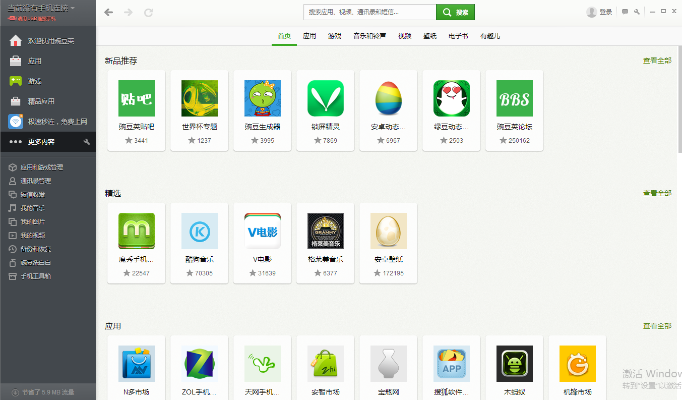
Task: Open the wrench settings icon at top right
Action: pos(638,12)
